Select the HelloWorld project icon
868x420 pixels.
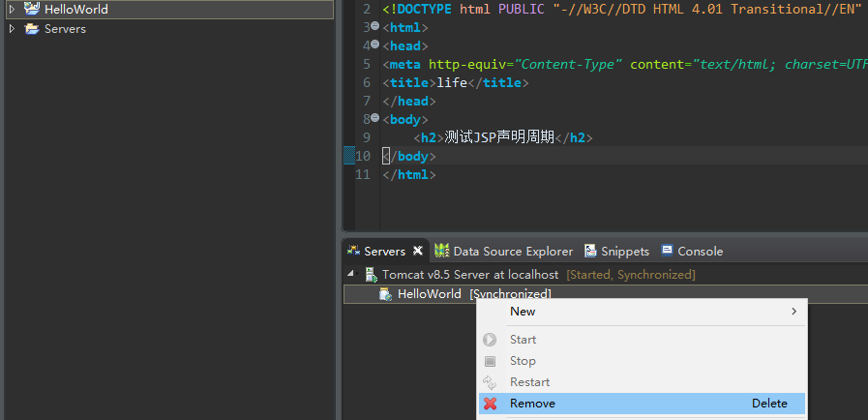pos(32,9)
